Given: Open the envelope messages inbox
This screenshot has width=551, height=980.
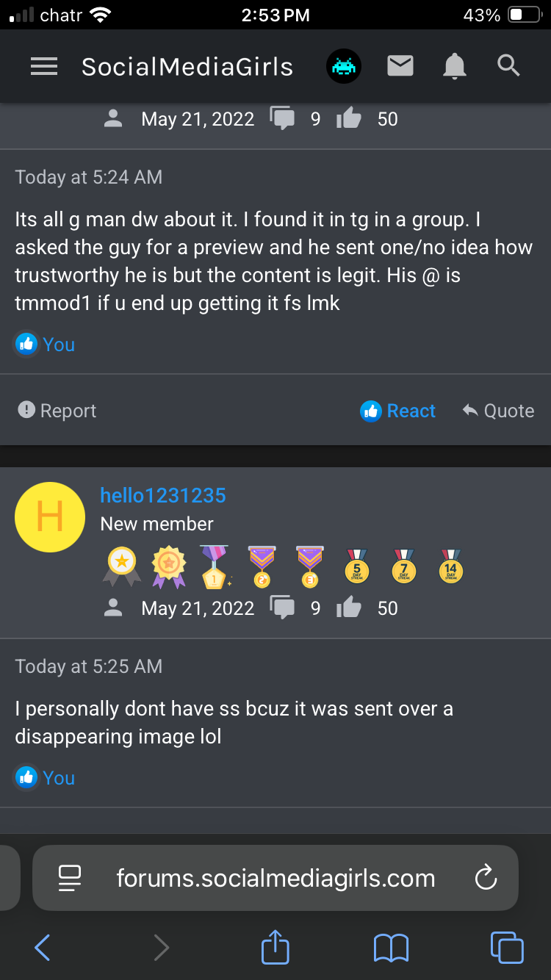Looking at the screenshot, I should point(400,67).
